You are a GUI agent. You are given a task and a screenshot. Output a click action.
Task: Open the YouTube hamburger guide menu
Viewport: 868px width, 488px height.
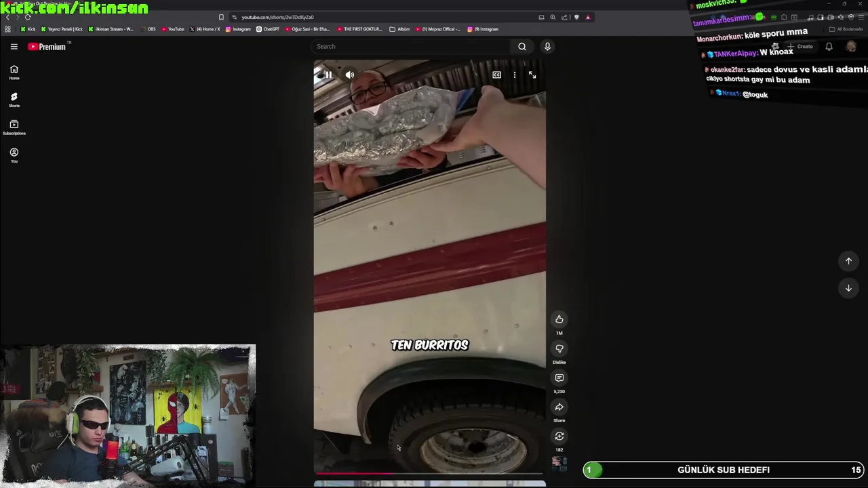point(14,47)
